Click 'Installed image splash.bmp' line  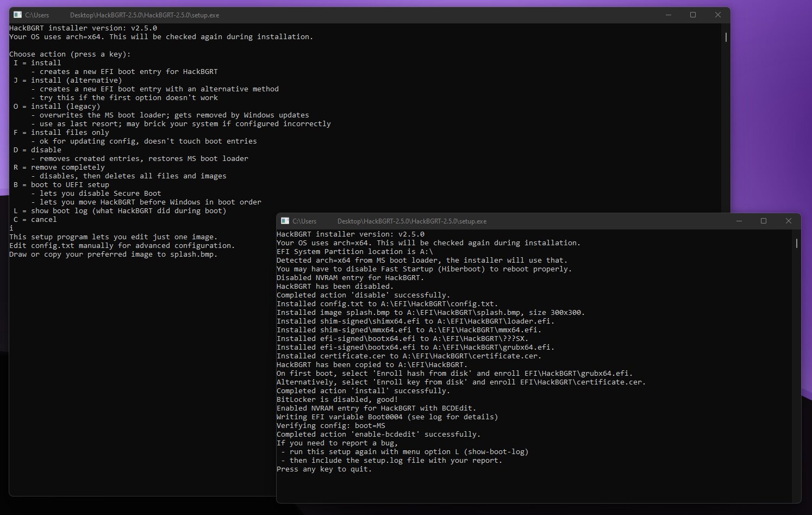[x=431, y=313]
